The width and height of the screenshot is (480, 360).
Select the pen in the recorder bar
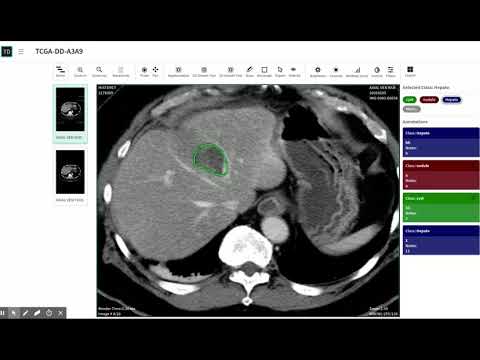click(25, 313)
